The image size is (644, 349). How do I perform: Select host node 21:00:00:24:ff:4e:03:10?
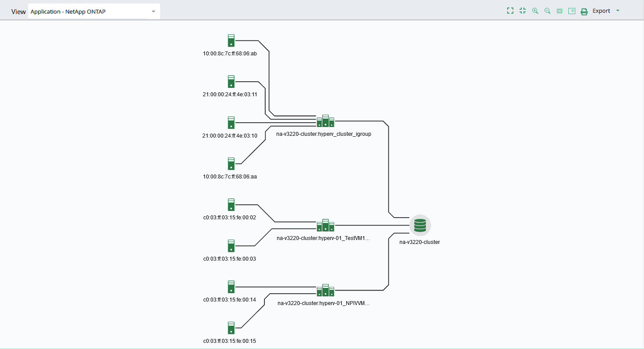(x=231, y=123)
